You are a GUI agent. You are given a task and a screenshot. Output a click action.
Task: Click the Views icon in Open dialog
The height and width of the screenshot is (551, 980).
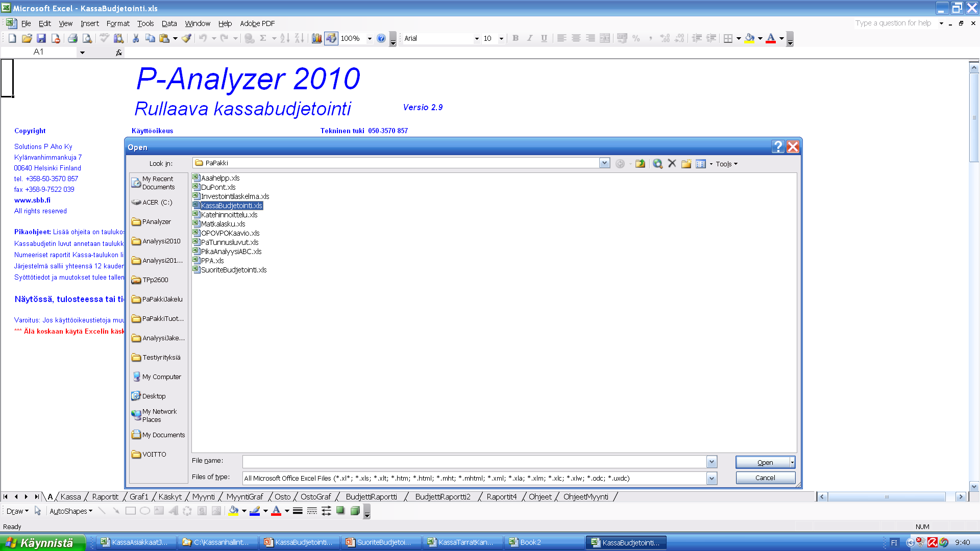(701, 164)
